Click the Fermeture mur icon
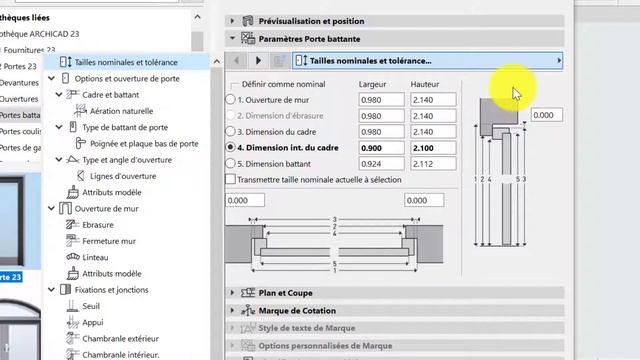 [72, 241]
